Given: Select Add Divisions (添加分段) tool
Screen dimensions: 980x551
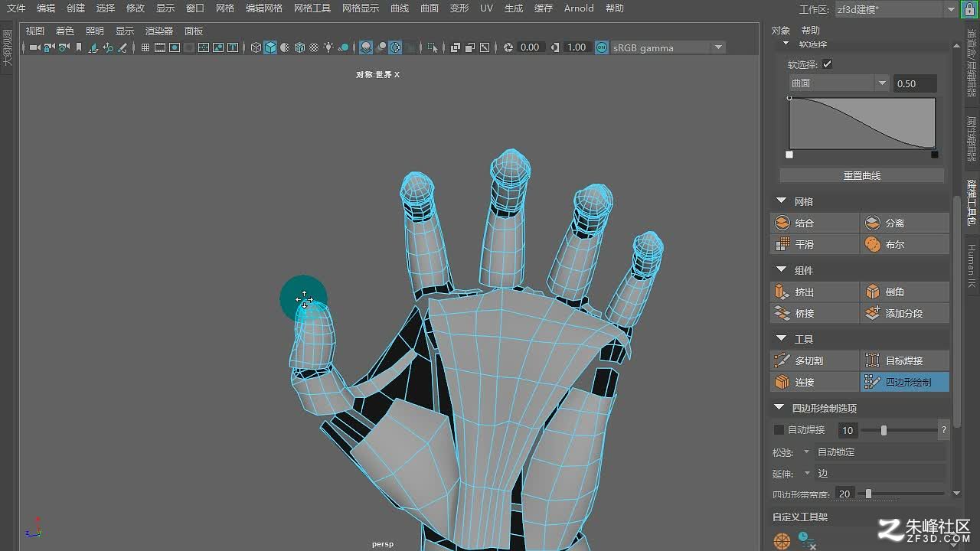Looking at the screenshot, I should [x=905, y=313].
